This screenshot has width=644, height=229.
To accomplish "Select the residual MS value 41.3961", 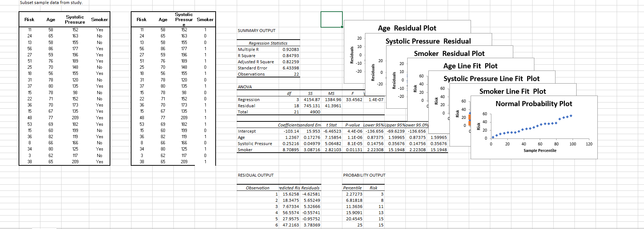I will pos(333,106).
